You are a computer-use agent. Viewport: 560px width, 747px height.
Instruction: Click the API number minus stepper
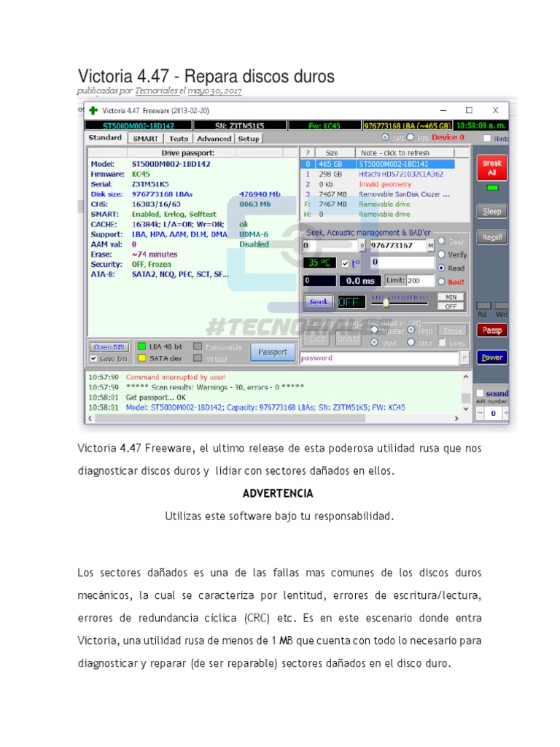tap(481, 413)
